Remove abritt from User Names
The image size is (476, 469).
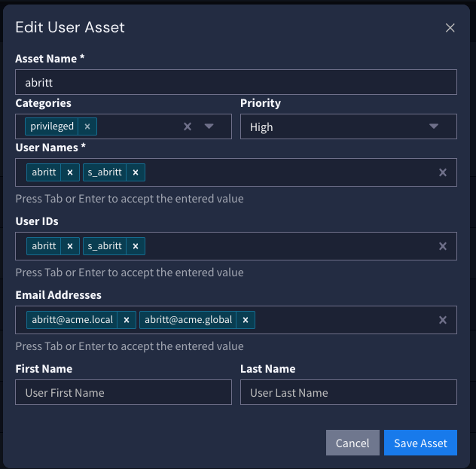click(70, 172)
